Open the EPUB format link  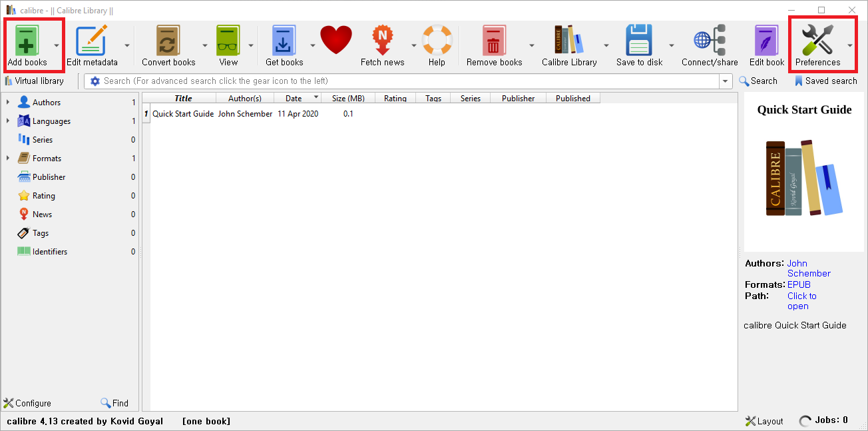pyautogui.click(x=799, y=284)
